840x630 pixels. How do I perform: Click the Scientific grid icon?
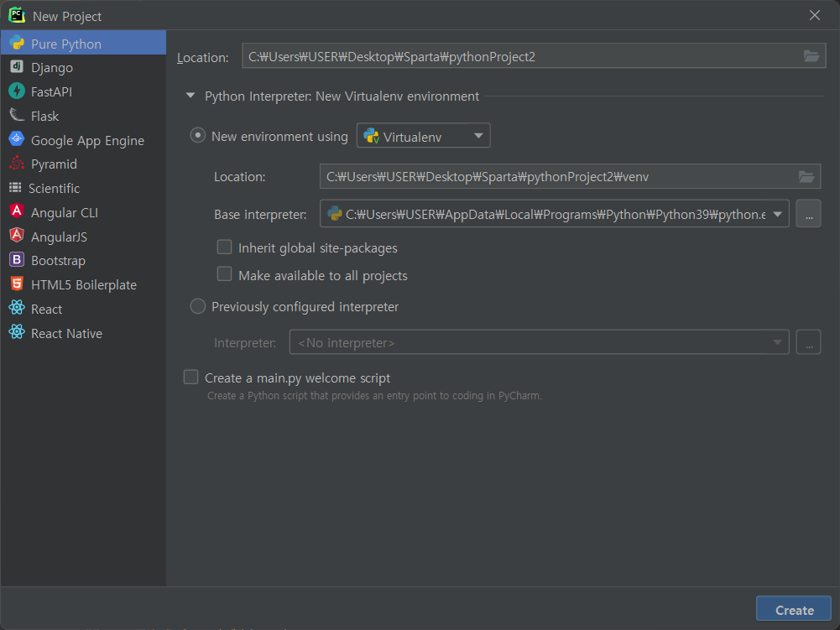[16, 188]
